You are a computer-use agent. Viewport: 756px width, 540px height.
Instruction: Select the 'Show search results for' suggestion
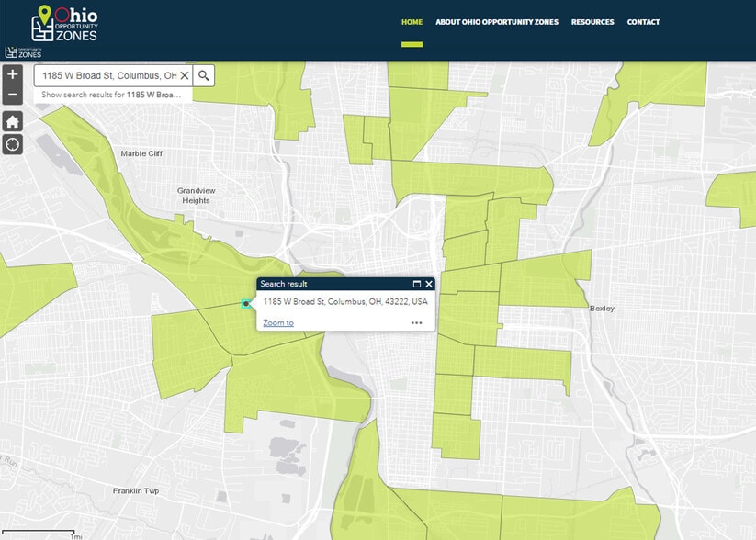tap(112, 95)
